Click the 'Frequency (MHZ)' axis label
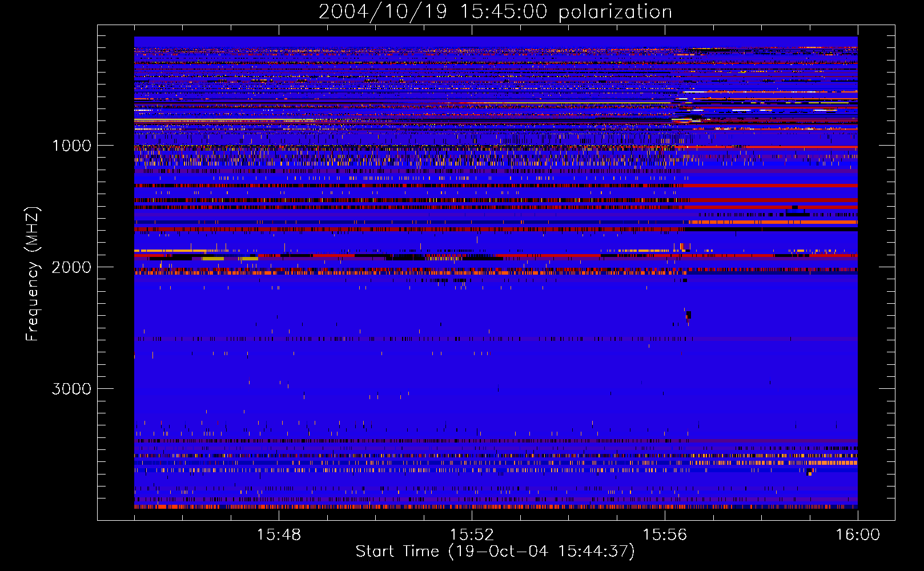Viewport: 924px width, 571px height. pos(33,274)
